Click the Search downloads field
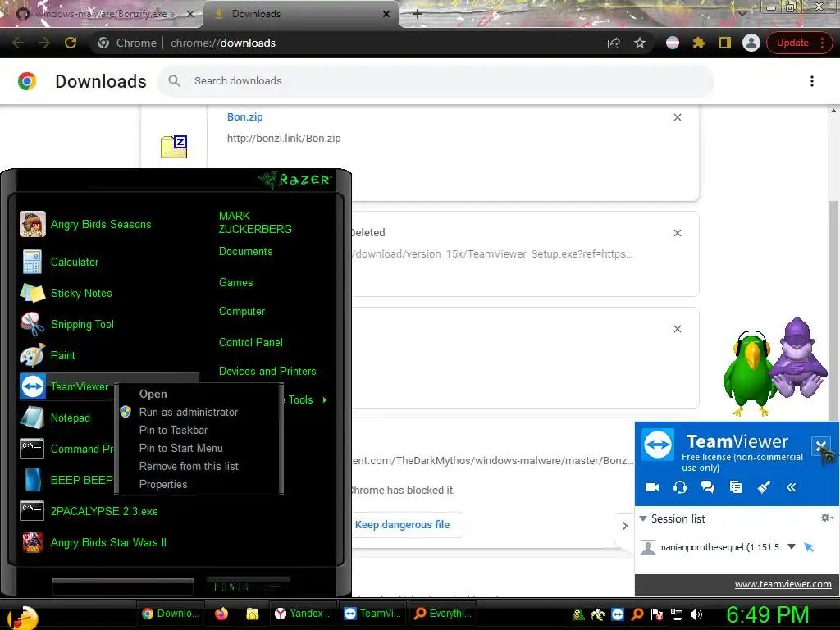 point(436,81)
